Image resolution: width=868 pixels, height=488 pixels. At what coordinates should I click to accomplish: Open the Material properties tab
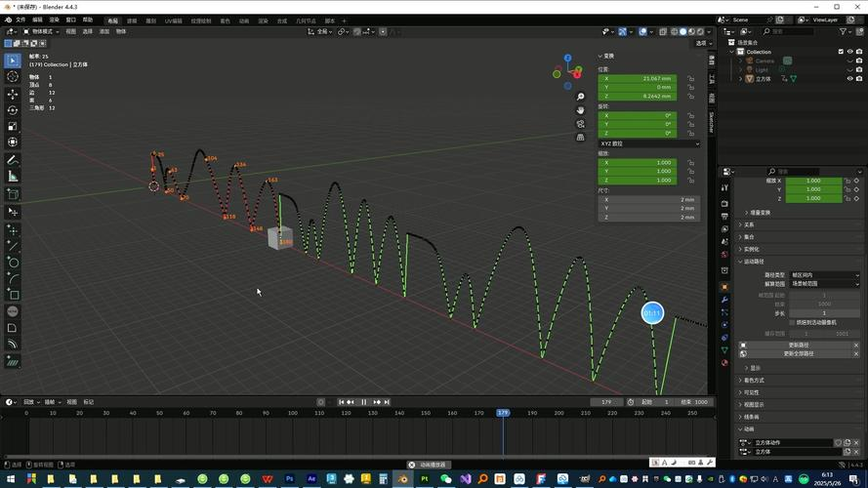coord(724,363)
